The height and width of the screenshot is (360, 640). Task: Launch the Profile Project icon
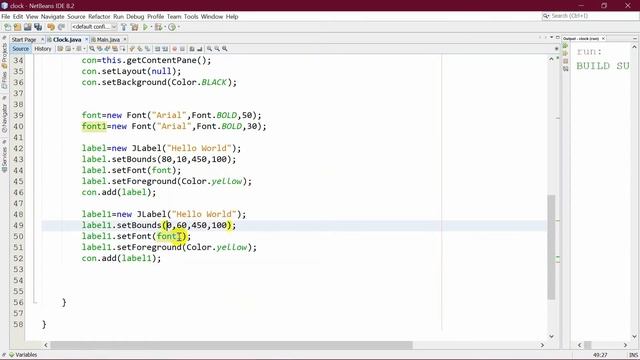(172, 27)
